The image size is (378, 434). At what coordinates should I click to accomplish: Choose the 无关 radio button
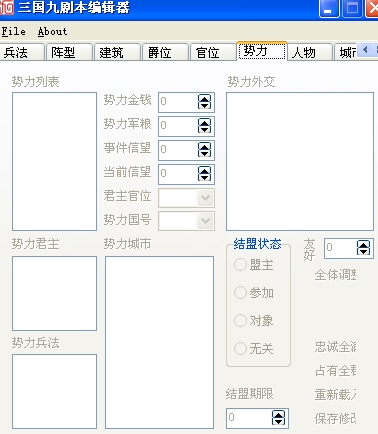click(x=240, y=348)
